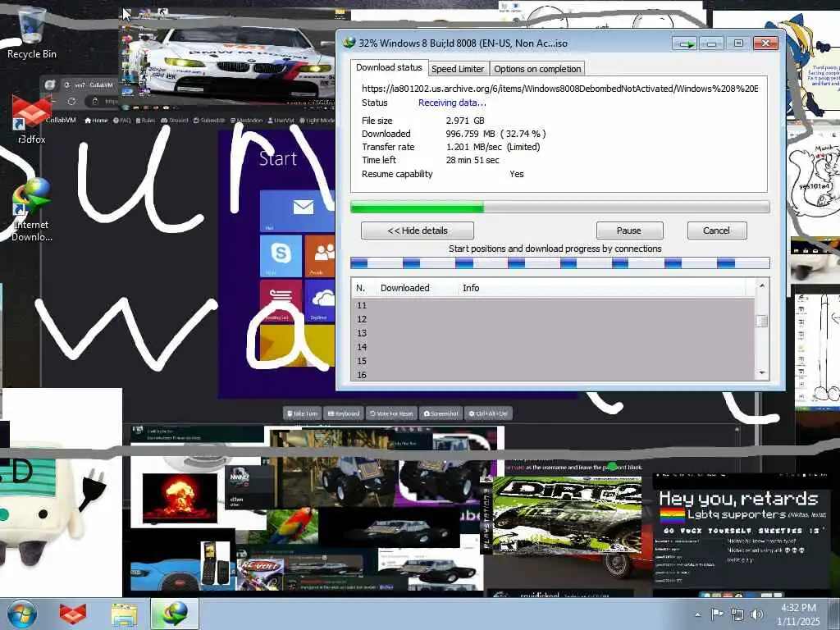
Task: Click Vote for Reset button
Action: click(x=391, y=413)
